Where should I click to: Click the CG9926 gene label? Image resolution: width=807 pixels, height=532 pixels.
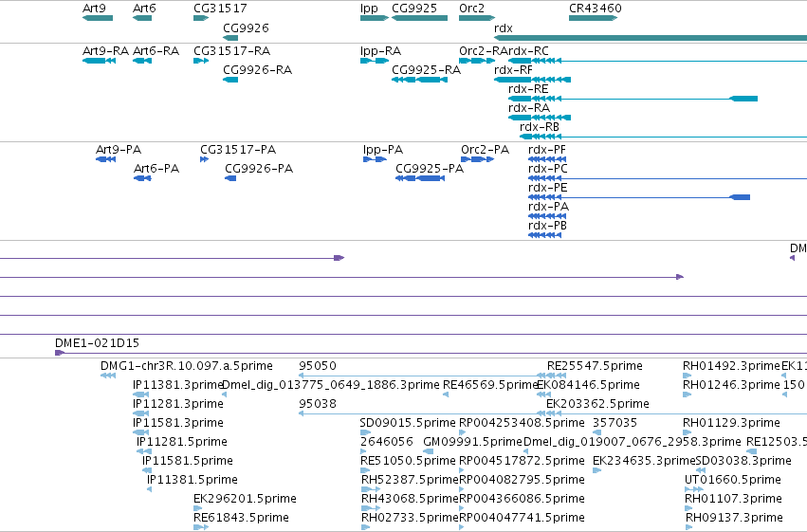coord(246,28)
